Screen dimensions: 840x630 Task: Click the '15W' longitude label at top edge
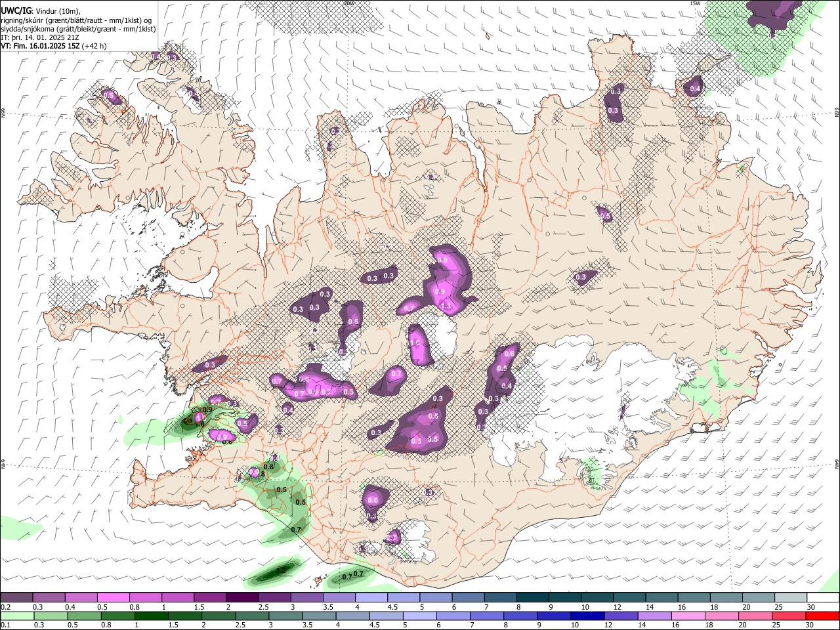coord(695,4)
